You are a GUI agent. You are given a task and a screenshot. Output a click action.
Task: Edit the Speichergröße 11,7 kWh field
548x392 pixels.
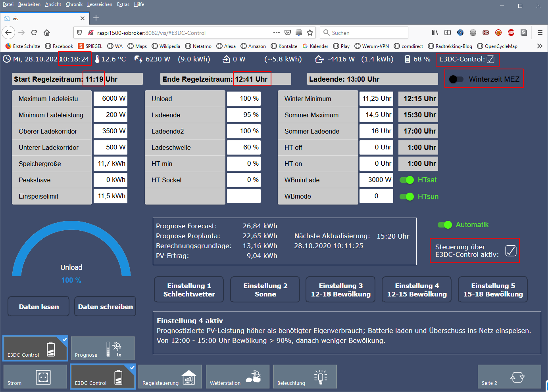coord(110,164)
